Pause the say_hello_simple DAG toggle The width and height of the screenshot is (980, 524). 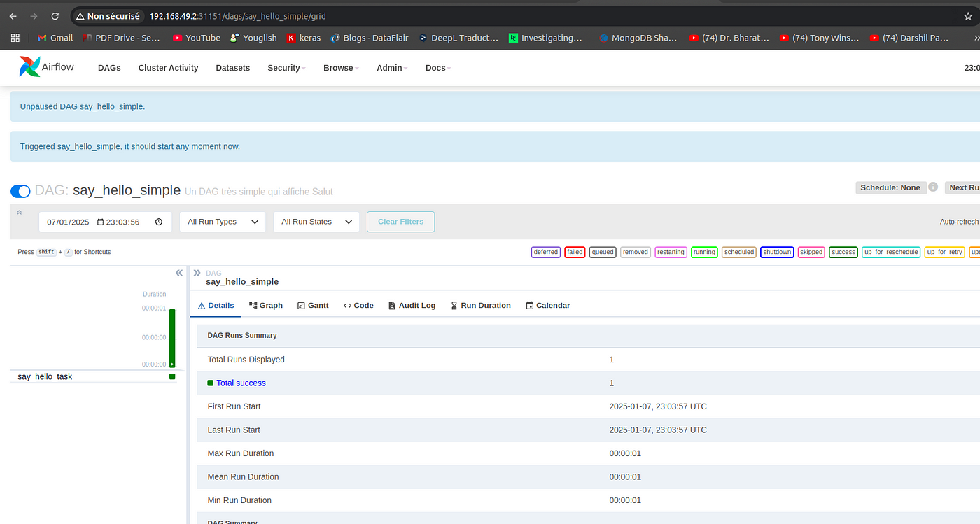coord(21,191)
